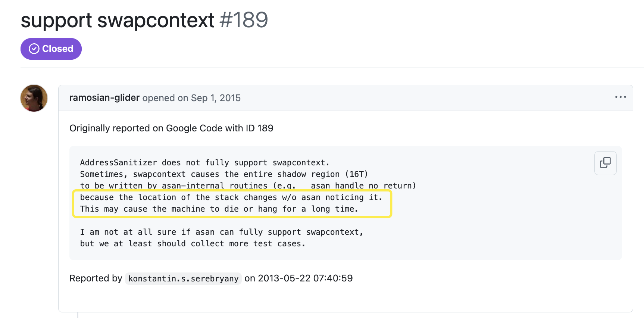The image size is (644, 318).
Task: Click the issue number #189 in the title
Action: coord(244,20)
